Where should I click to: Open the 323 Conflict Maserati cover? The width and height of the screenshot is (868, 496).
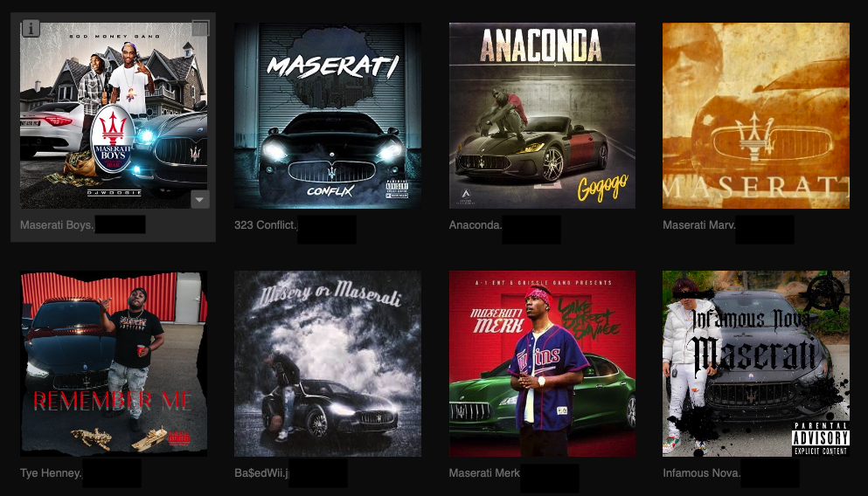328,115
